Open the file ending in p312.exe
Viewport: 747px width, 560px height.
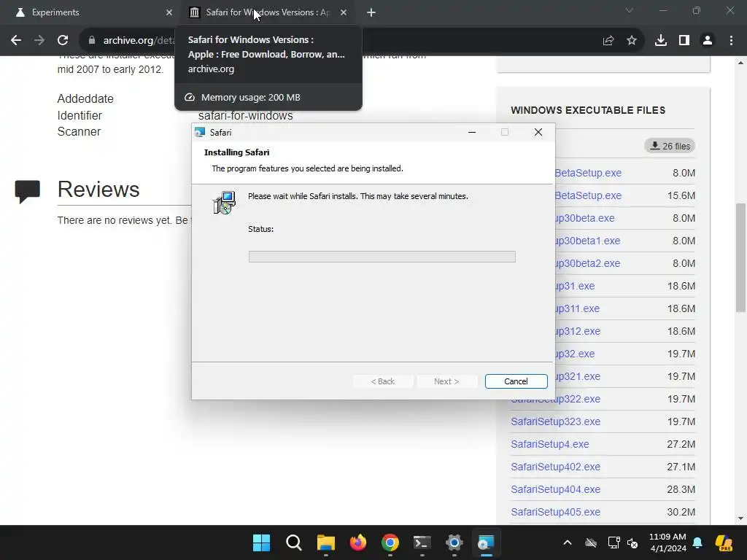pos(578,332)
